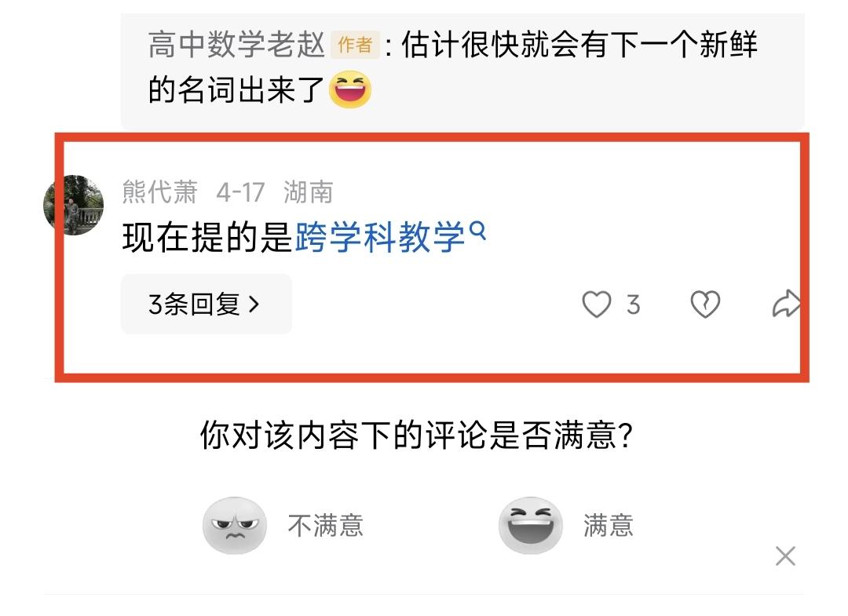Select the unhappy face emoji for 不满意

click(235, 526)
